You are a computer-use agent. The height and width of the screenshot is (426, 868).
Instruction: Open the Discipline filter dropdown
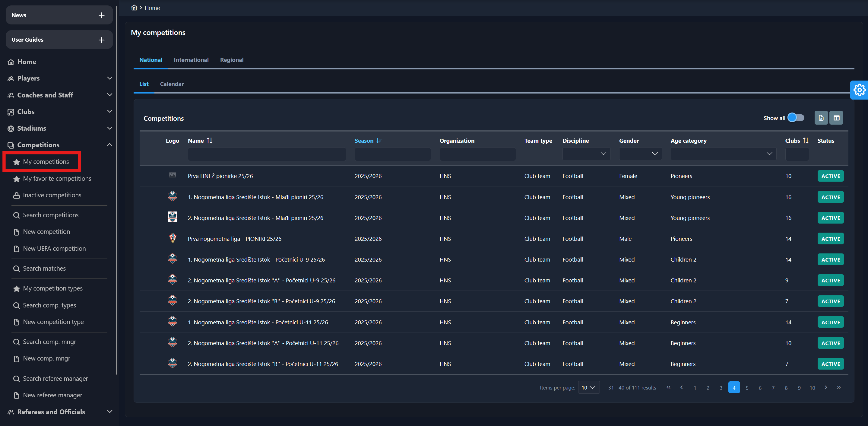point(586,154)
